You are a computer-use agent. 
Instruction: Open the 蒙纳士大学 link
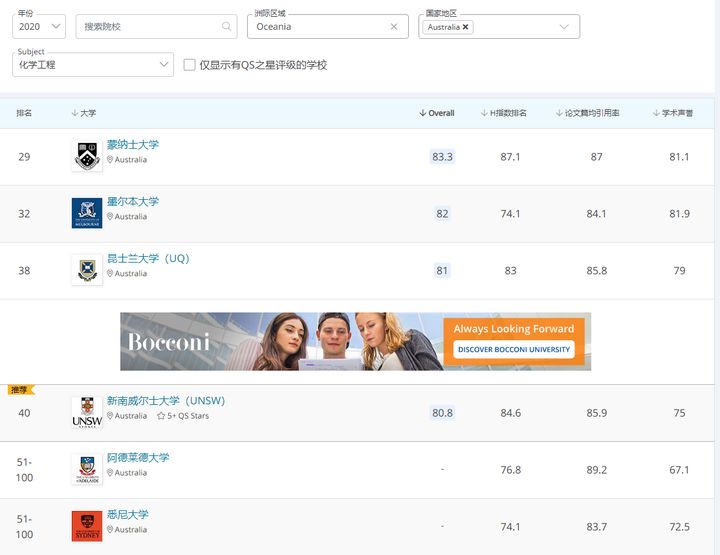tap(133, 145)
